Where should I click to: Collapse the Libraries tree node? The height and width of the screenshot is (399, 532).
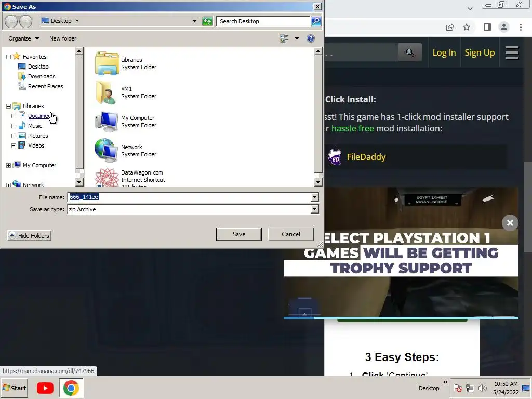[8, 106]
